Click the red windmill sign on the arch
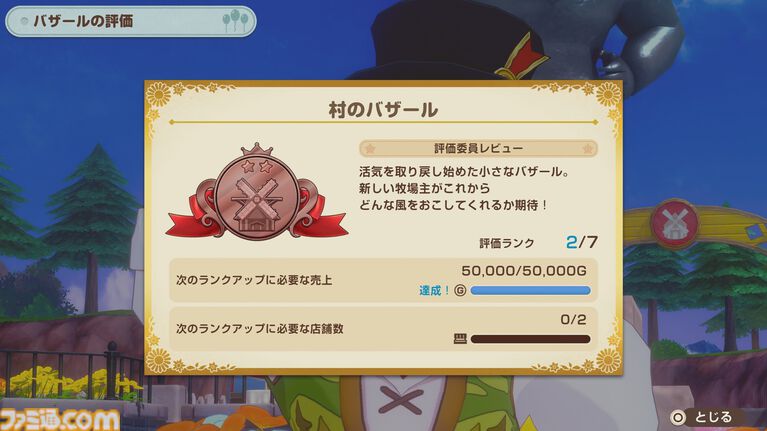This screenshot has height=431, width=767. (x=675, y=223)
